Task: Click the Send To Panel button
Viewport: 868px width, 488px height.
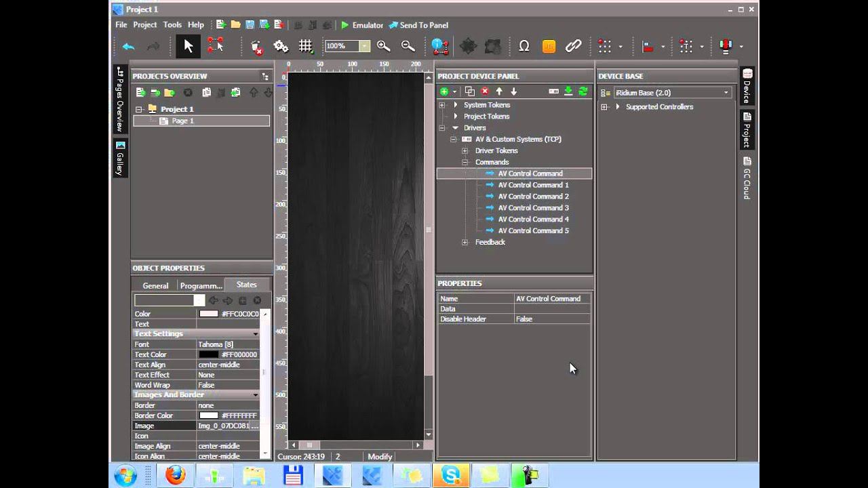Action: coord(418,25)
